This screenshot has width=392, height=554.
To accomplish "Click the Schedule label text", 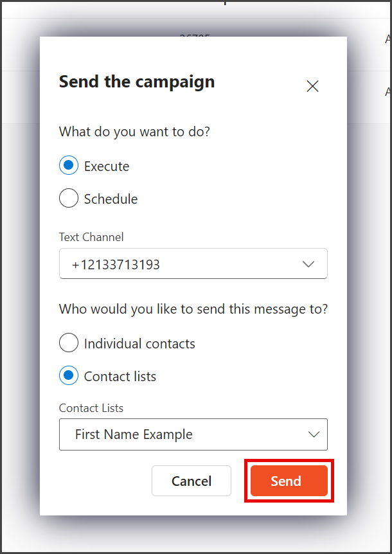I will tap(111, 199).
